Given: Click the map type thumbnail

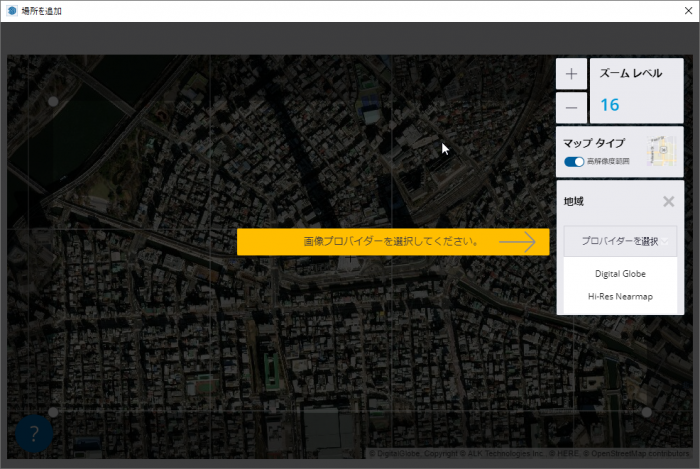Looking at the screenshot, I should tap(661, 152).
